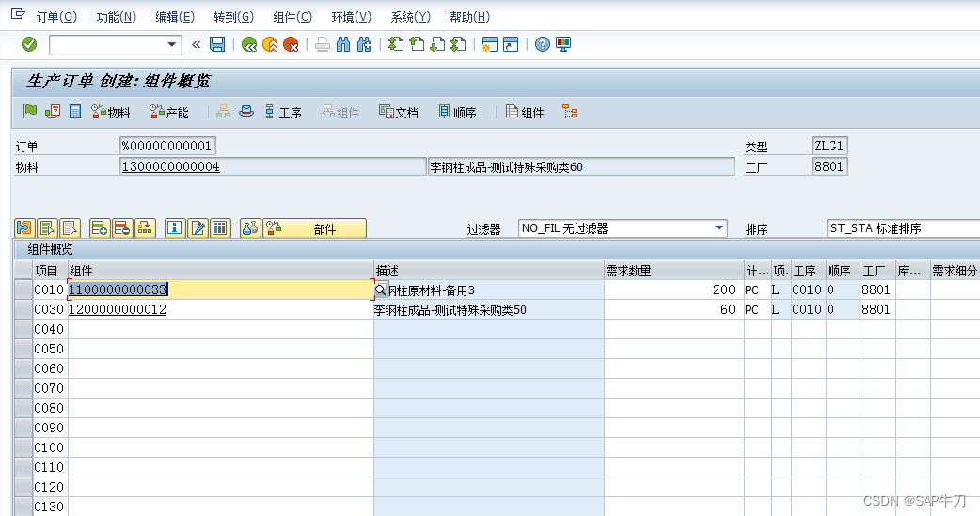Click the orange Exit icon
980x516 pixels.
[270, 44]
